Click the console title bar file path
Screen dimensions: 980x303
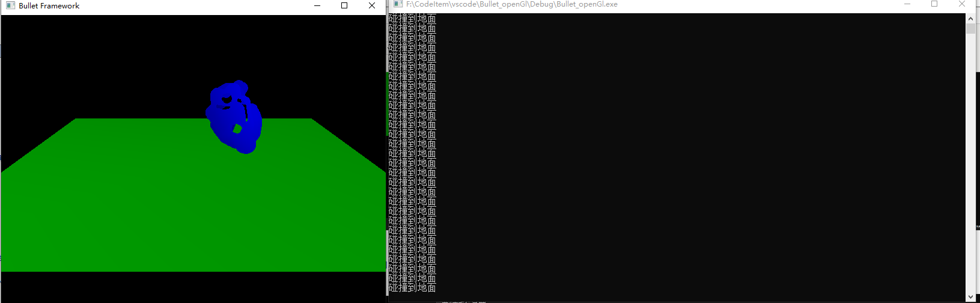(511, 4)
